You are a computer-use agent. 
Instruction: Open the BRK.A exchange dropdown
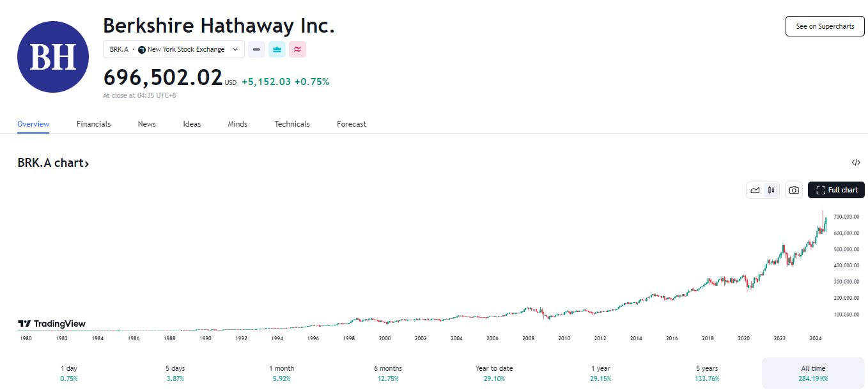[173, 49]
